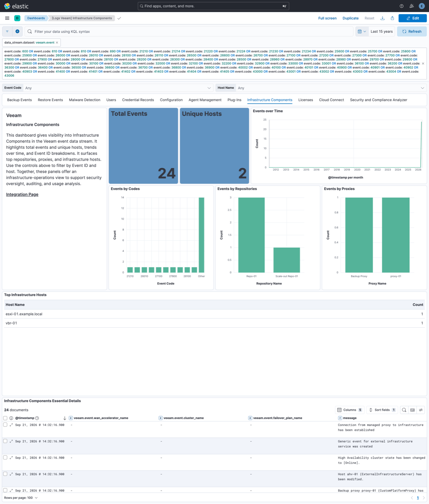Open the Credential Records tab

pos(138,100)
